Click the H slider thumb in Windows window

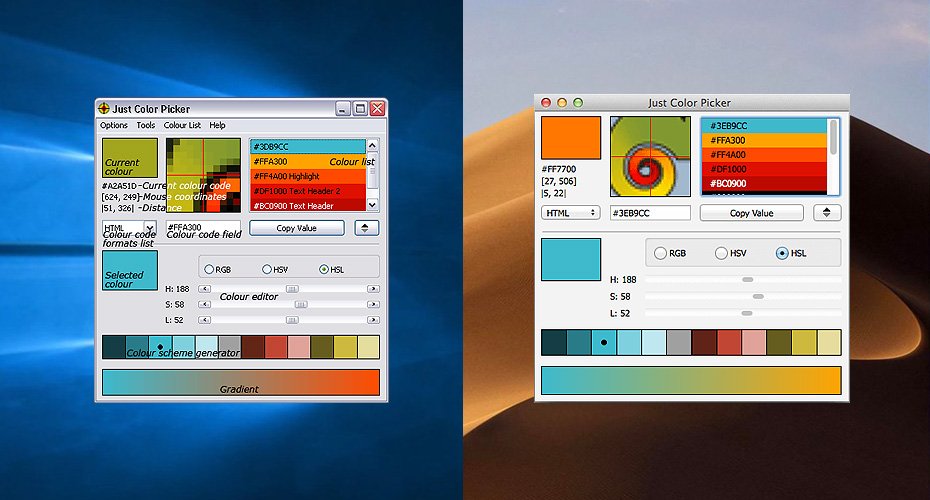click(x=292, y=289)
